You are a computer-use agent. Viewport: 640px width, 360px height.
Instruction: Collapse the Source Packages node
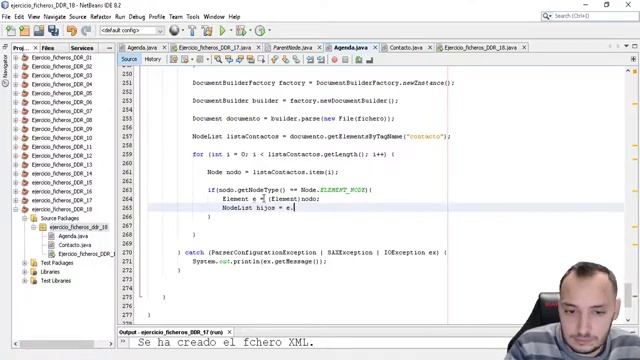25,218
